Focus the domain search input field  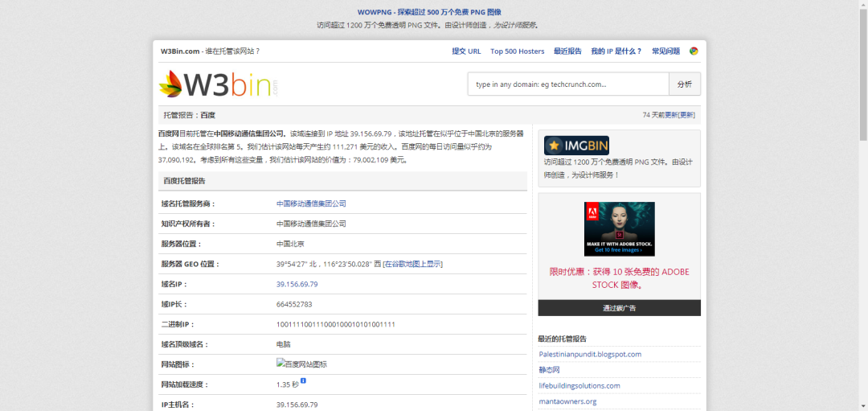(x=568, y=84)
